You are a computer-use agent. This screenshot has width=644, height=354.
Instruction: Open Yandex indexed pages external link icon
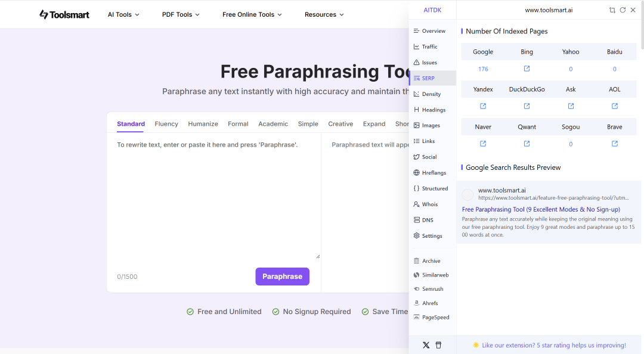coord(483,106)
